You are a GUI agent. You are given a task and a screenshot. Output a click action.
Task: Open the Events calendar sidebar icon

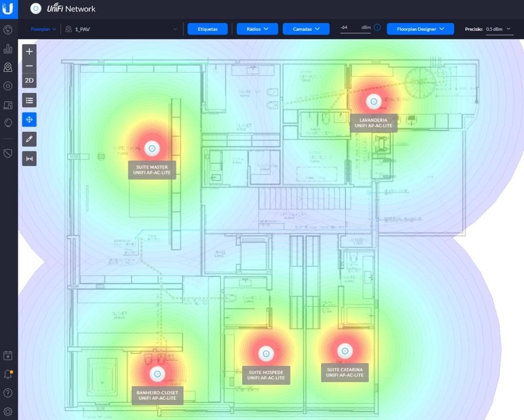coord(8,356)
